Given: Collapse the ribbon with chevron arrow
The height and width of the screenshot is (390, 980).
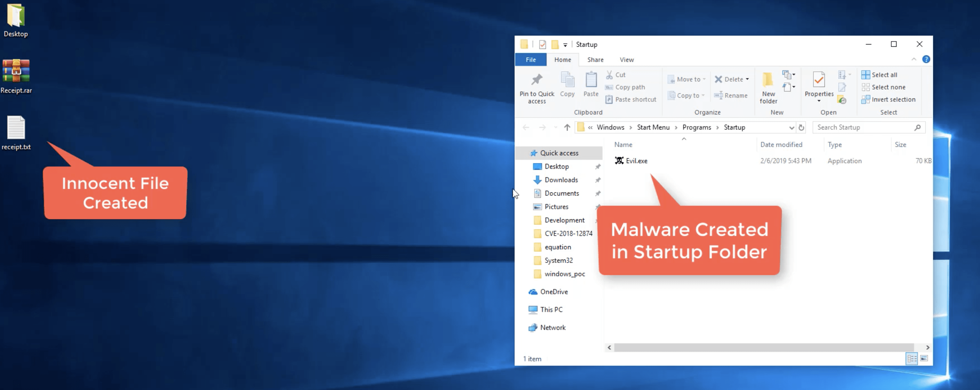Looking at the screenshot, I should 913,59.
